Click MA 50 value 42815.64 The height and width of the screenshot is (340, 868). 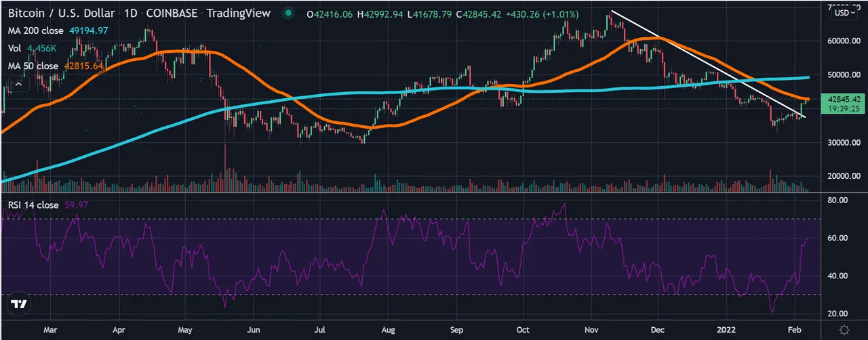83,66
